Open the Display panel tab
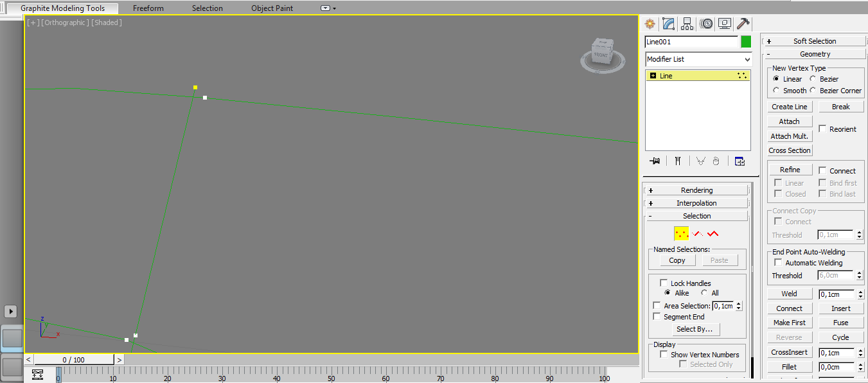868x383 pixels. click(725, 24)
